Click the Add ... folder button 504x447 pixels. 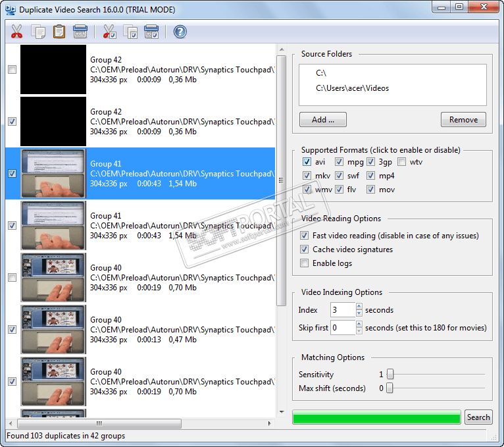click(x=322, y=120)
